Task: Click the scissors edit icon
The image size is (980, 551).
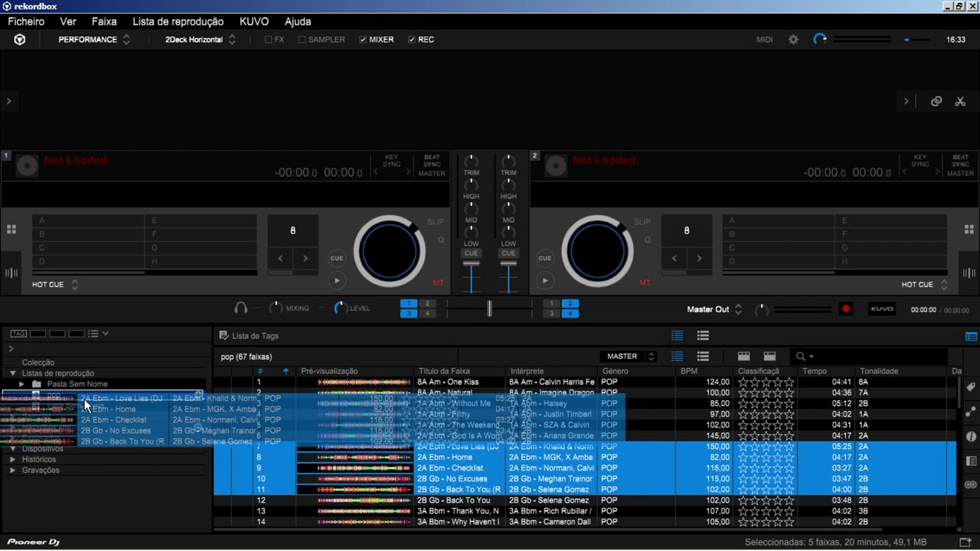Action: pos(960,101)
